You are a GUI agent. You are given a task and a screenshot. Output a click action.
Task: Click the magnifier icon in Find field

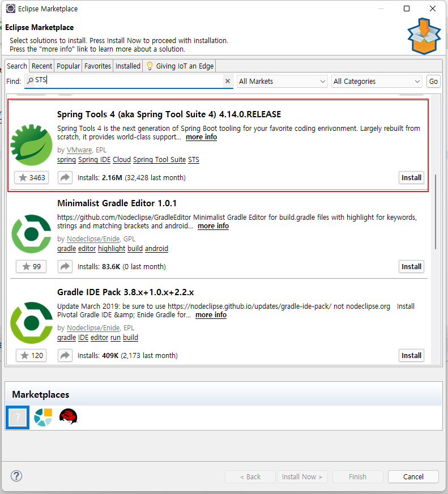[30, 80]
